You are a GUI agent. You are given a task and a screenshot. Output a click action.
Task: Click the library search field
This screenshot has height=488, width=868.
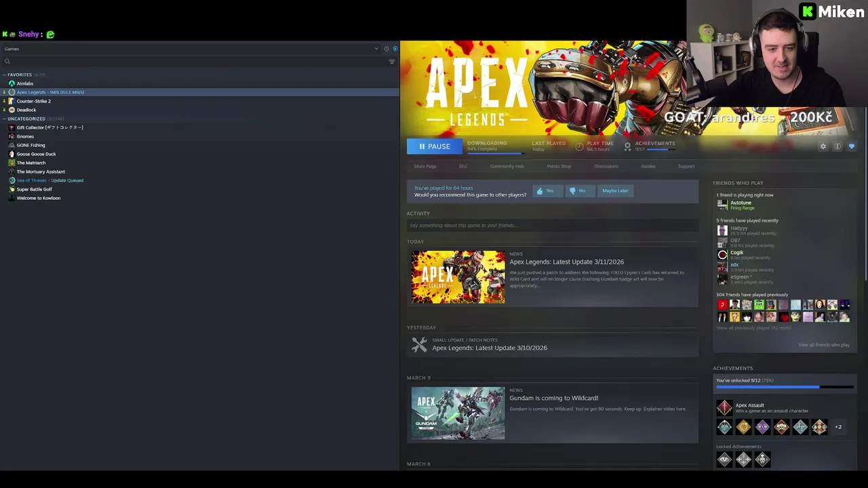point(193,62)
